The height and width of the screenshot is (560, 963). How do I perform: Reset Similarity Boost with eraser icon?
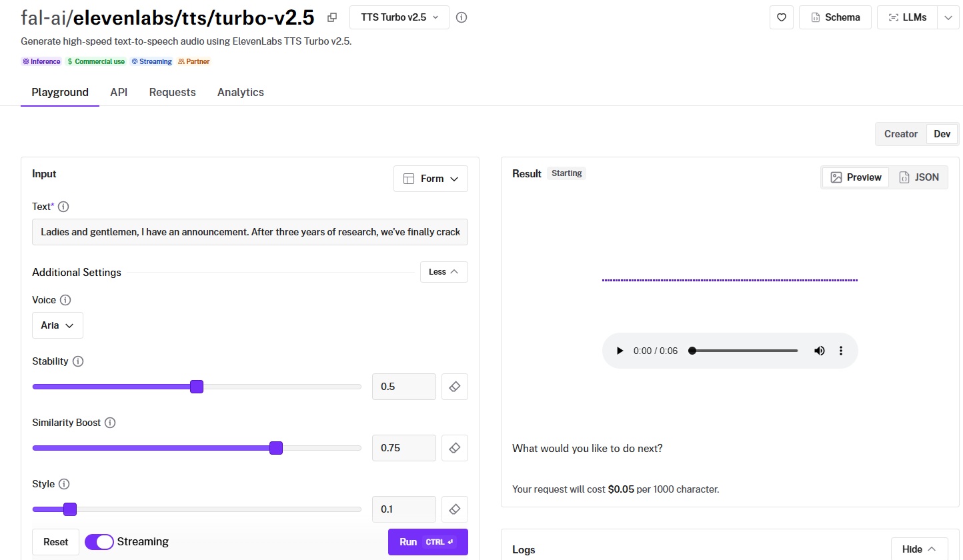point(455,448)
